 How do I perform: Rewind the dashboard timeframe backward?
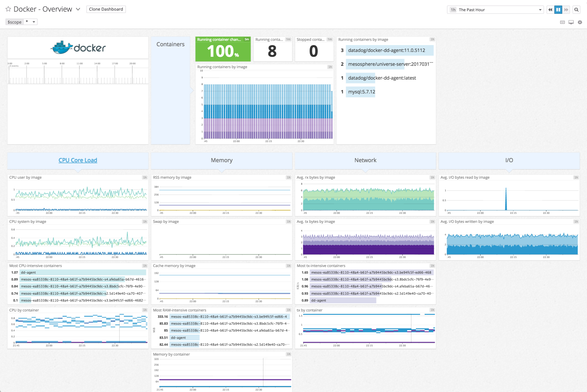click(550, 10)
